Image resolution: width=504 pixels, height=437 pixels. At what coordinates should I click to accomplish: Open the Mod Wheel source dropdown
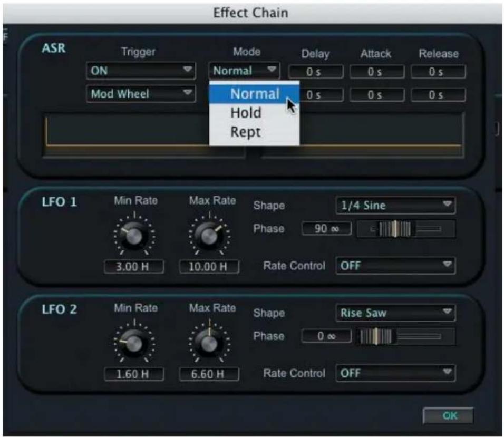click(141, 94)
